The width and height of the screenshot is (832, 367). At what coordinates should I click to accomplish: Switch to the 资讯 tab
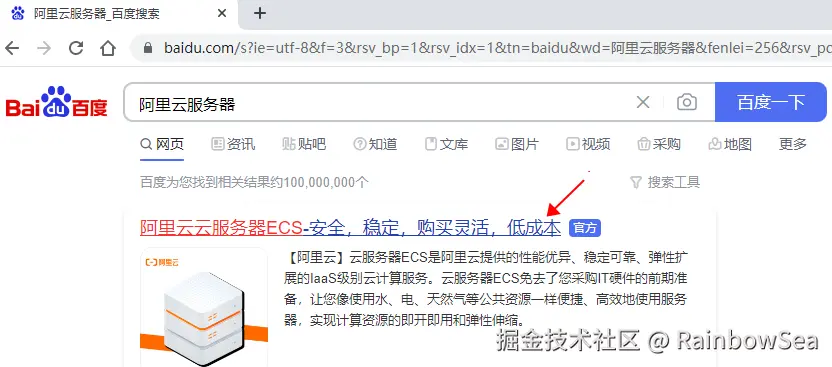tap(233, 144)
